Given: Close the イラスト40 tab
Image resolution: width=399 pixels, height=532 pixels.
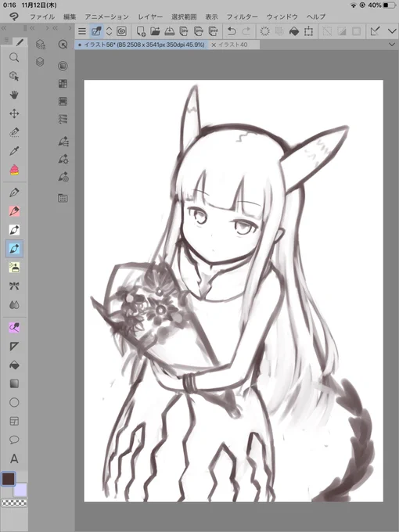Looking at the screenshot, I should (x=214, y=45).
